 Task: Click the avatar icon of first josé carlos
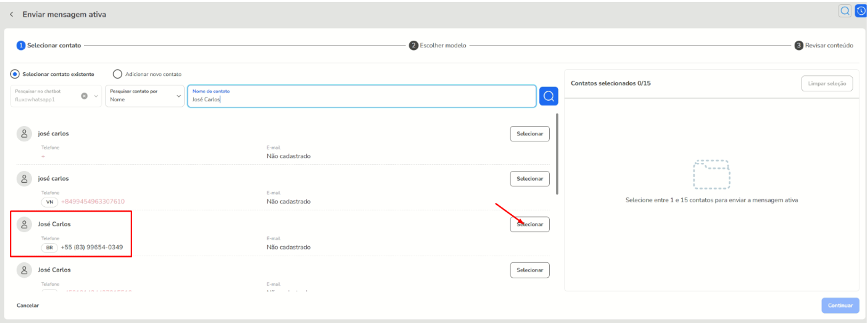[x=24, y=133]
